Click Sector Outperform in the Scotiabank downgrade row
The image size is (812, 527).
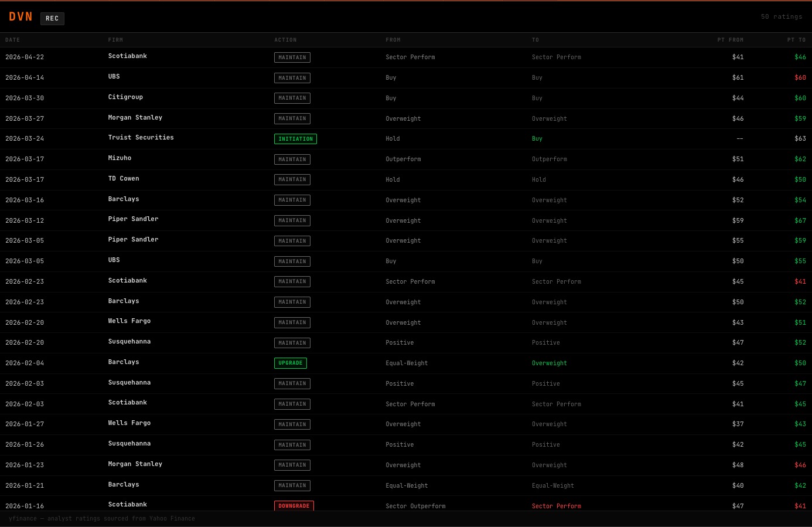(x=415, y=506)
